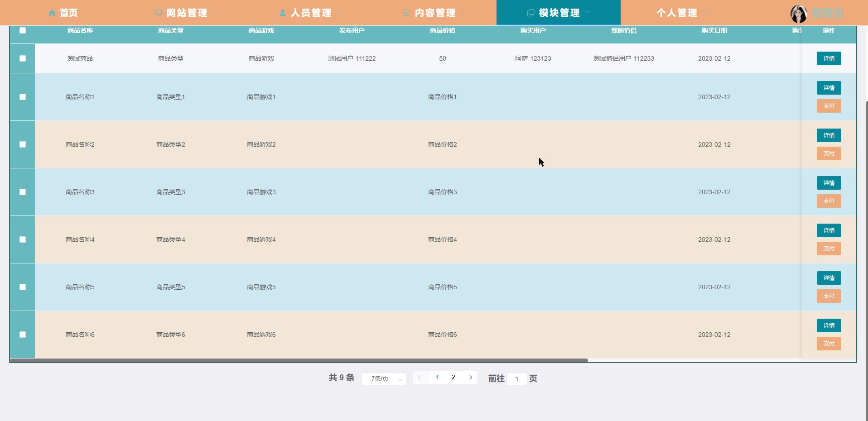This screenshot has width=868, height=421.
Task: Click the home icon beside 首页
Action: click(x=52, y=13)
